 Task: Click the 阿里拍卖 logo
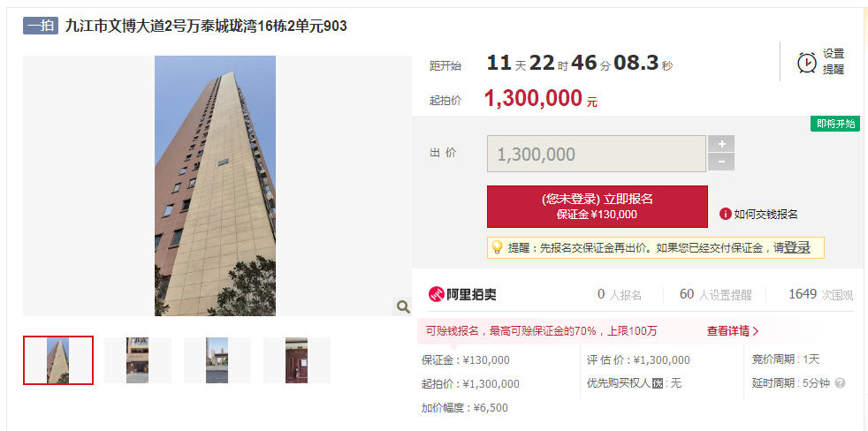(x=462, y=294)
